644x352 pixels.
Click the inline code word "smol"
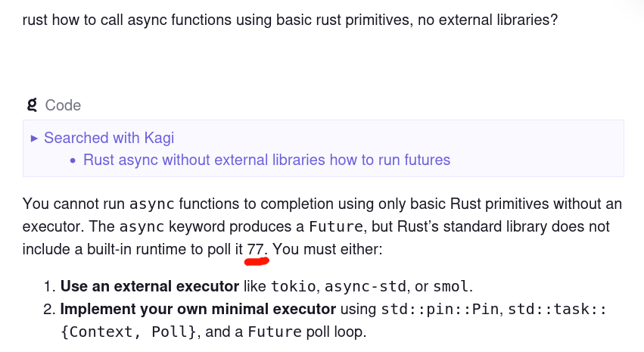(453, 287)
